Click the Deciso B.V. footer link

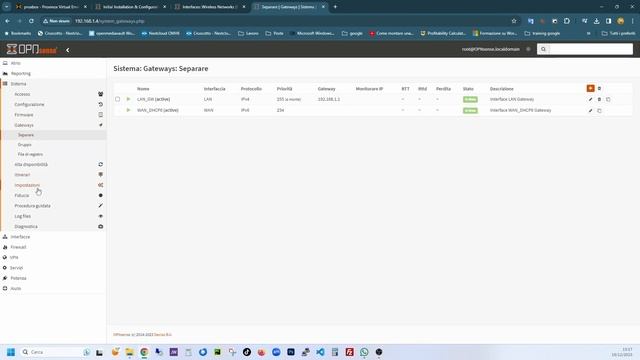coord(163,335)
